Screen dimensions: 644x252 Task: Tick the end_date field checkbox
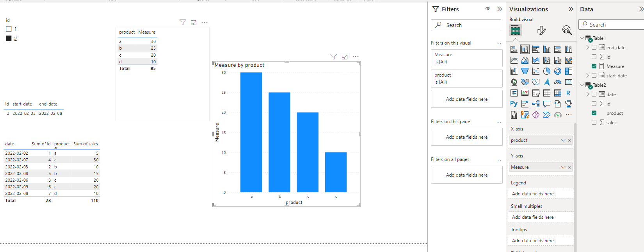coord(594,47)
